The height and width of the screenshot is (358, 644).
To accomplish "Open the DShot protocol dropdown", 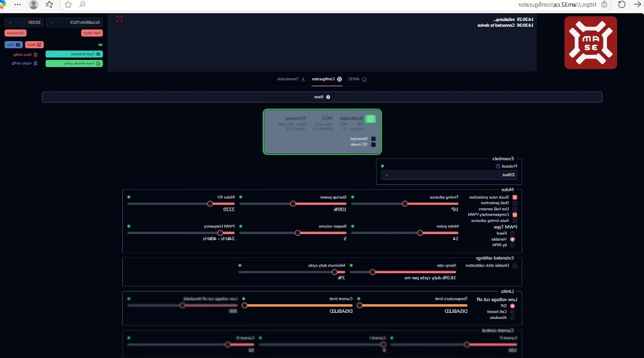I will [450, 175].
